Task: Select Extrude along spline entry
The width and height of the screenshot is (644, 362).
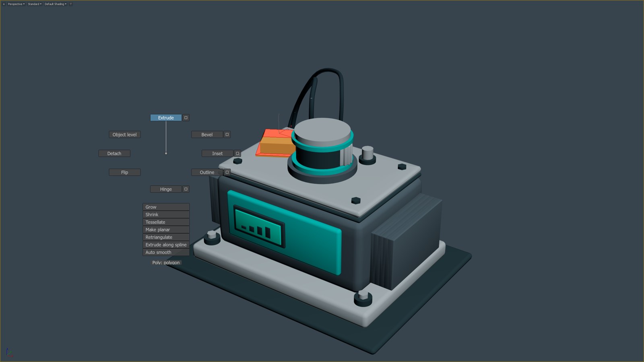Action: 166,245
